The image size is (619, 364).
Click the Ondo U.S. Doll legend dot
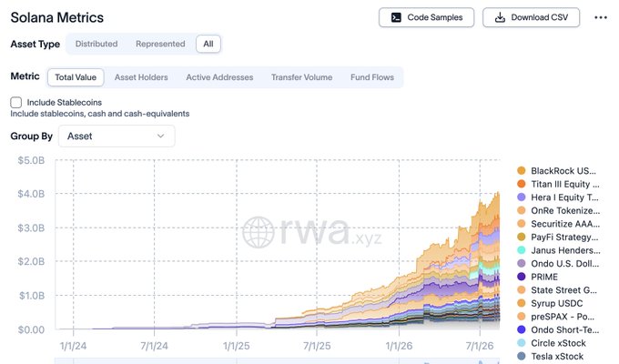[521, 263]
